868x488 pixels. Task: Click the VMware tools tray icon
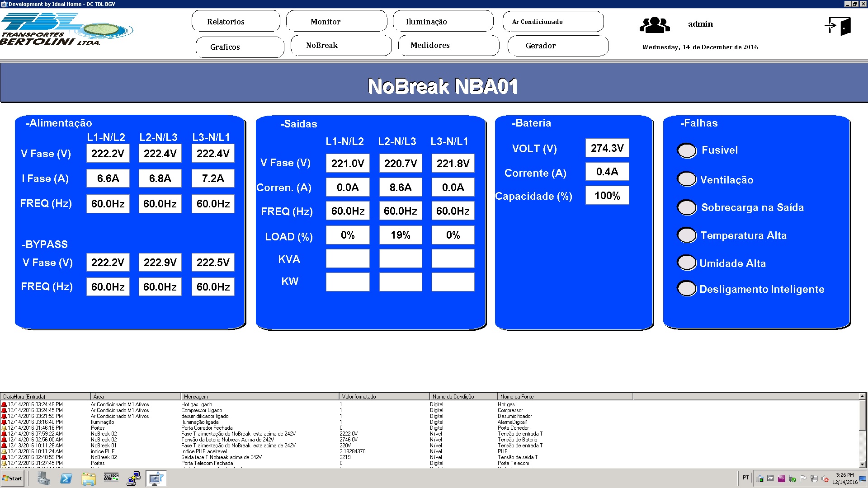click(770, 478)
